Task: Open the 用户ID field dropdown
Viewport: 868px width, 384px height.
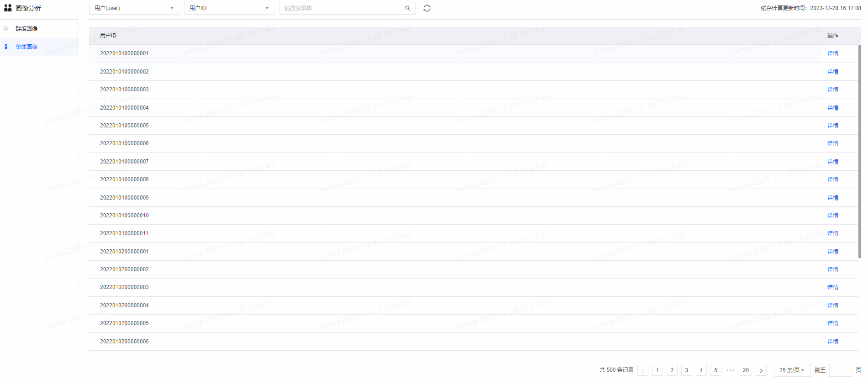Action: pyautogui.click(x=230, y=8)
